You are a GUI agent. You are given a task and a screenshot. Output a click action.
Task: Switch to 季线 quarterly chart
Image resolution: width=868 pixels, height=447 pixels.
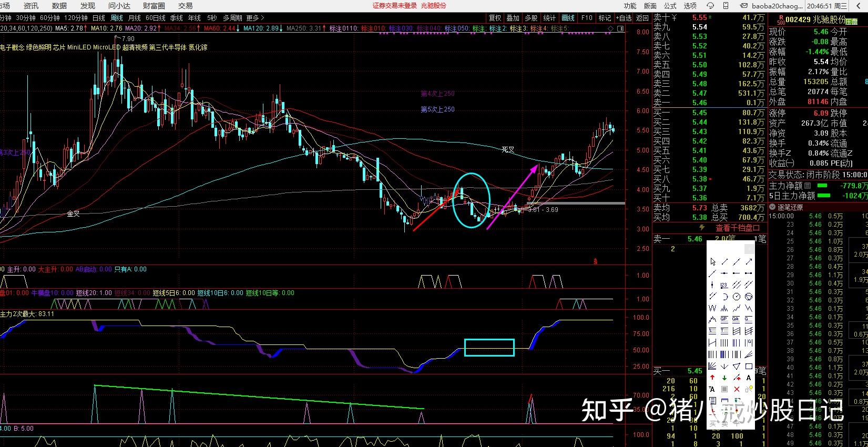click(x=177, y=18)
